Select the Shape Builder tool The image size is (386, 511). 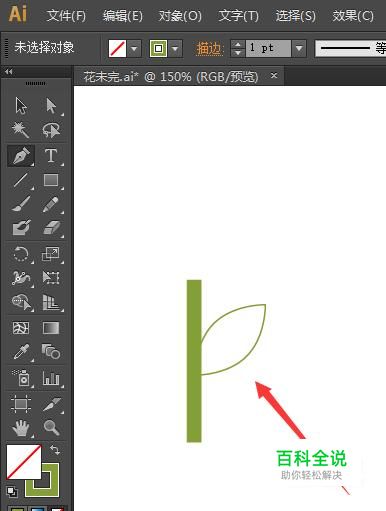pos(21,302)
